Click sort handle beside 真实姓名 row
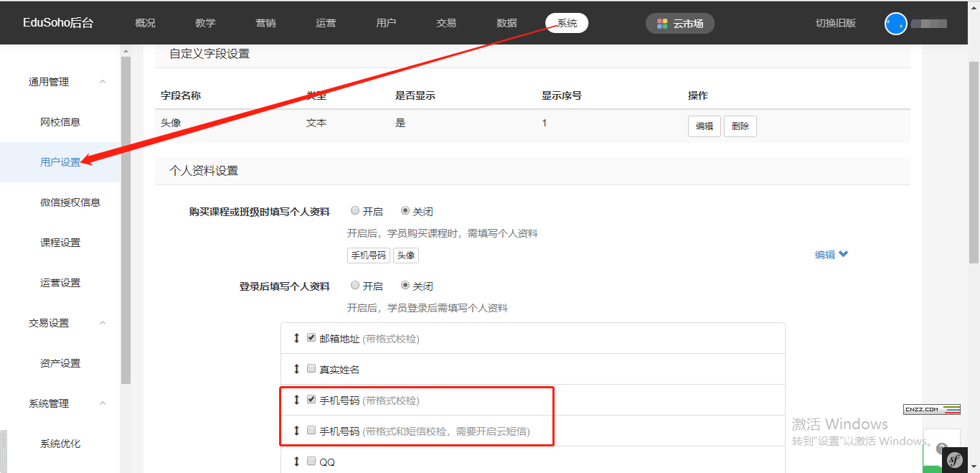 (x=296, y=369)
